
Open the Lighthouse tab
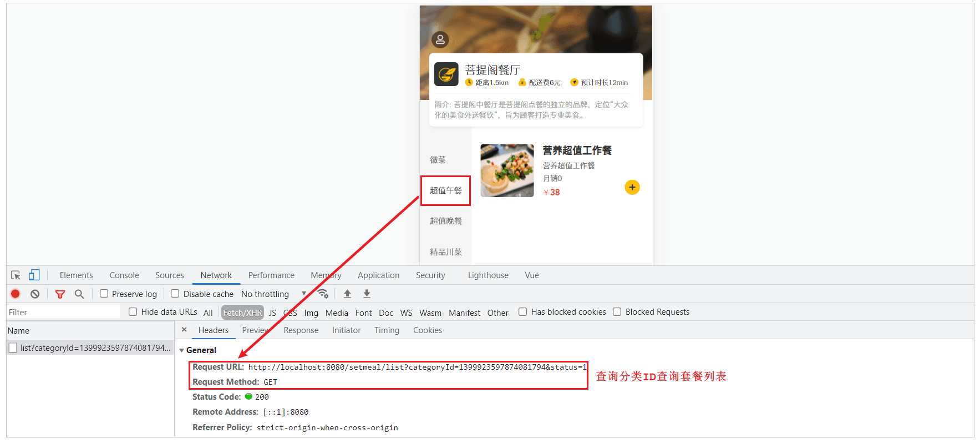click(488, 275)
